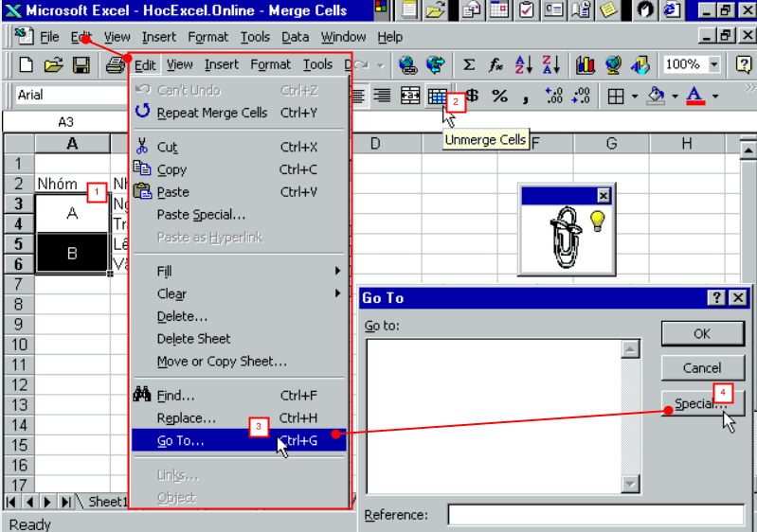Select Repeat Merge Cells entry

(239, 113)
